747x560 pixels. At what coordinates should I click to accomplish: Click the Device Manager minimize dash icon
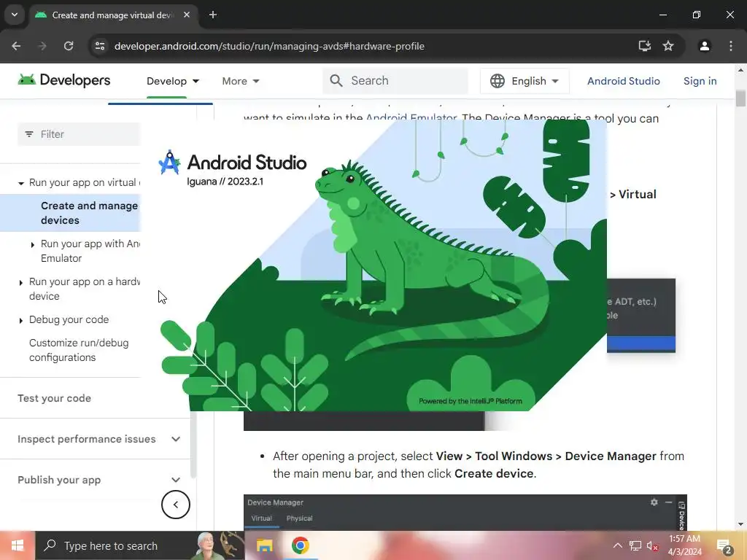[x=668, y=502]
